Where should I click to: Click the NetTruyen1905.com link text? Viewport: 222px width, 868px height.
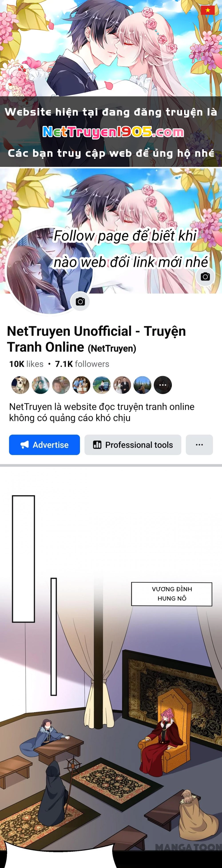tap(113, 132)
